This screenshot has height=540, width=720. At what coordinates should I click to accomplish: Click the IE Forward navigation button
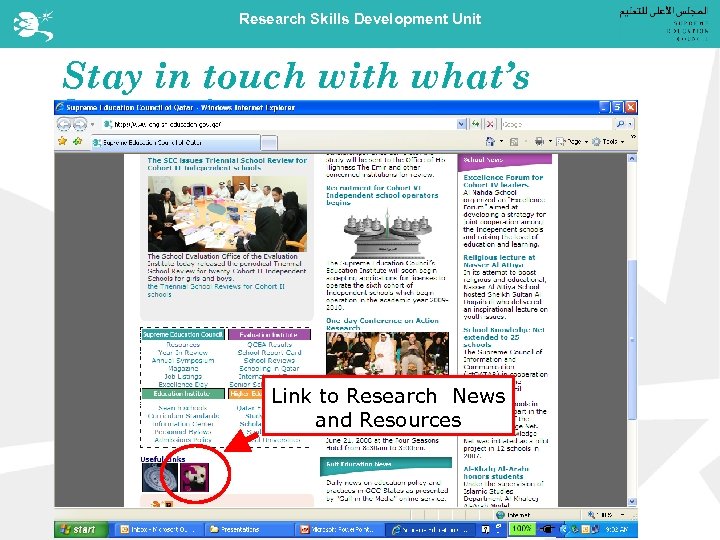point(80,124)
